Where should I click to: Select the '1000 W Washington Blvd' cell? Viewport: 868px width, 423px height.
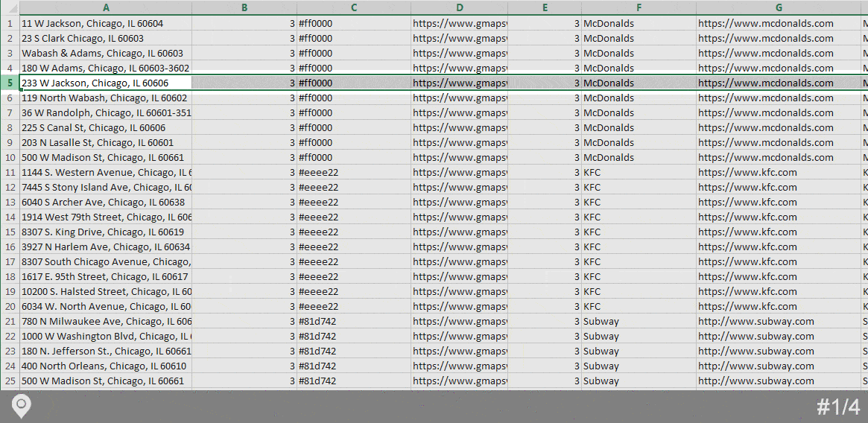(106, 336)
